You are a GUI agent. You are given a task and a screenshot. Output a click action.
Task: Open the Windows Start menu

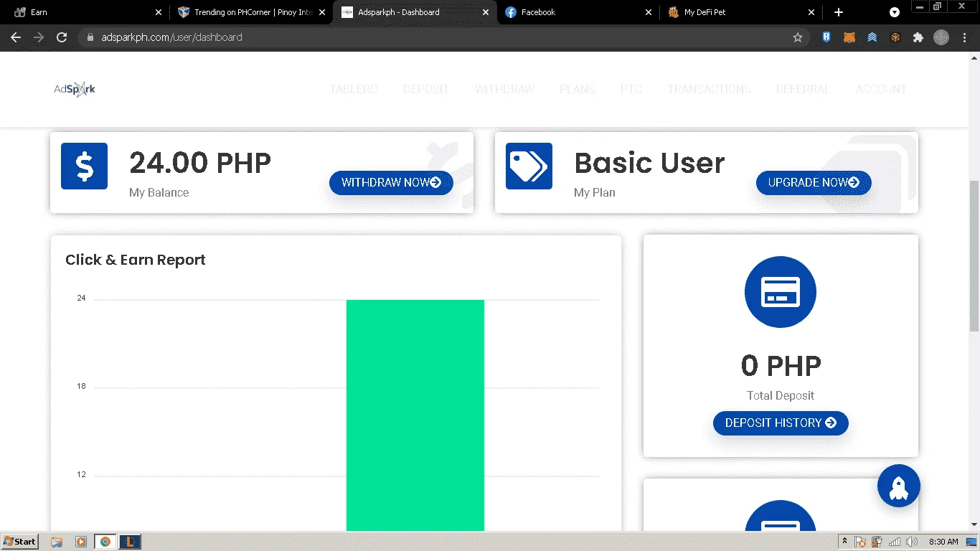coord(20,542)
